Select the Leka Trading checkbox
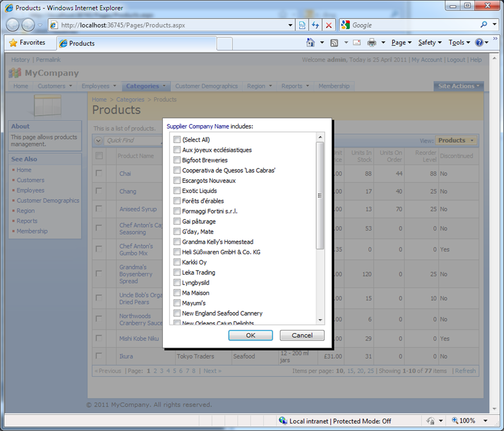The image size is (504, 431). pos(177,272)
